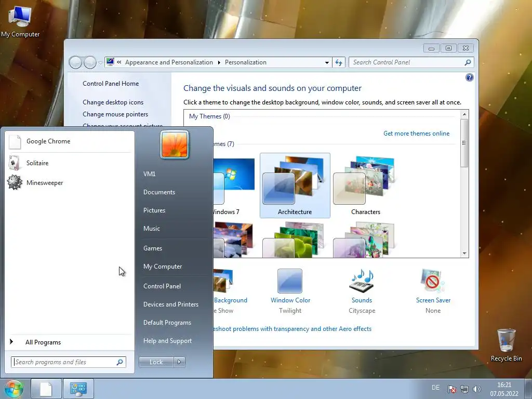Open My Computer from Start menu
Screen dimensions: 532x399
[x=163, y=267]
